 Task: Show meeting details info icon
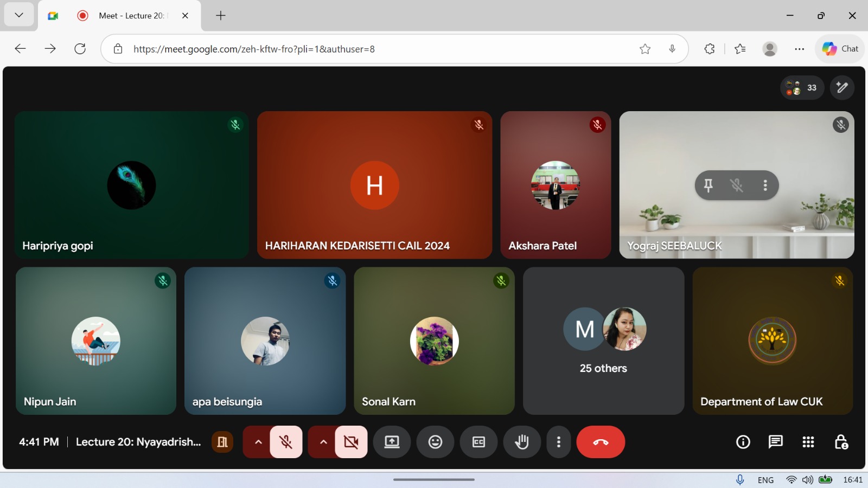click(743, 442)
